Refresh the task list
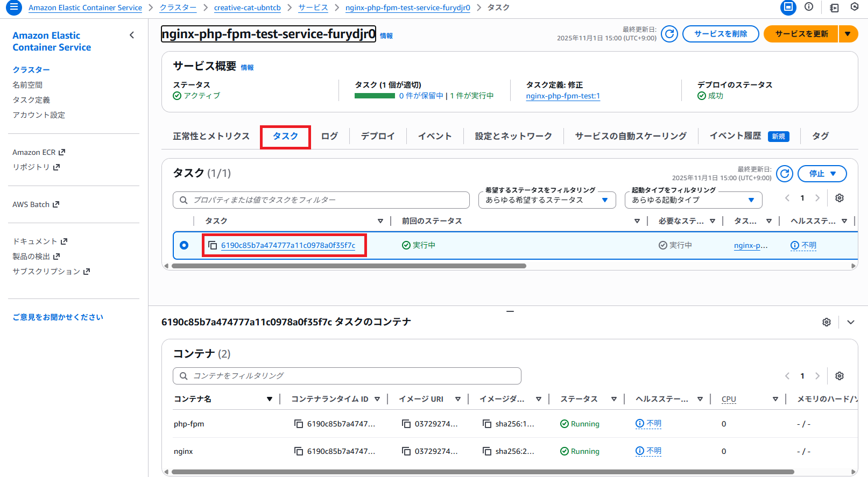The height and width of the screenshot is (477, 868). (785, 174)
